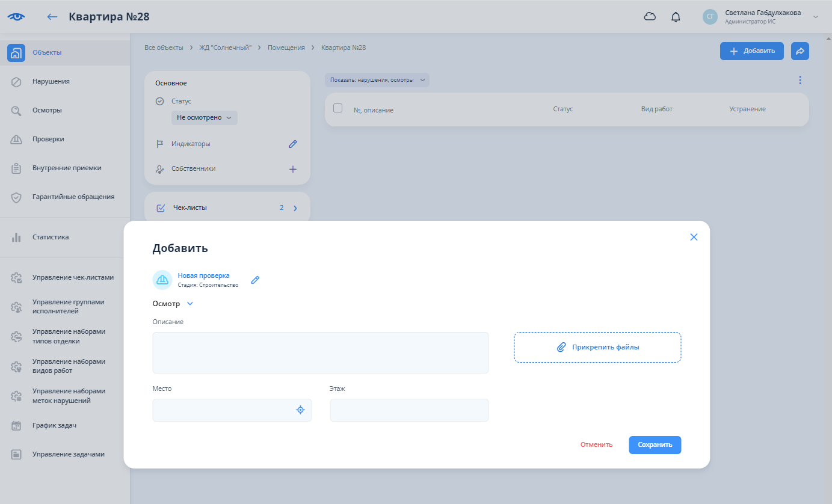
Task: Click the notifications bell icon
Action: coord(676,17)
